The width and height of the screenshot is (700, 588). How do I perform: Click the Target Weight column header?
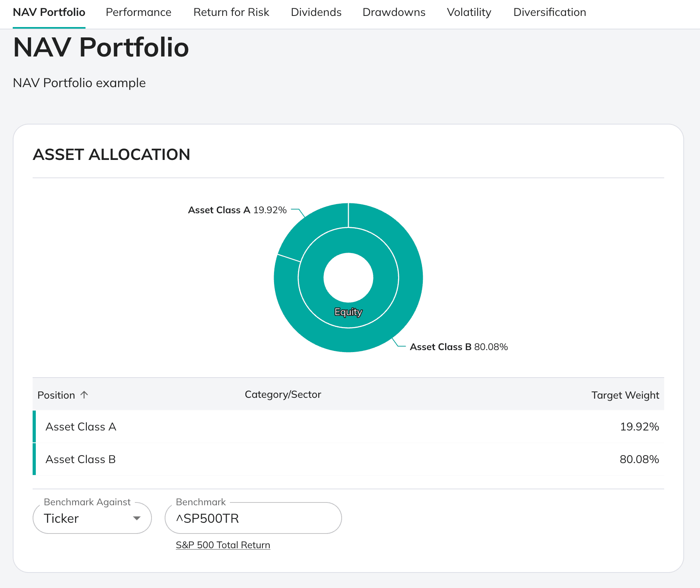tap(625, 395)
